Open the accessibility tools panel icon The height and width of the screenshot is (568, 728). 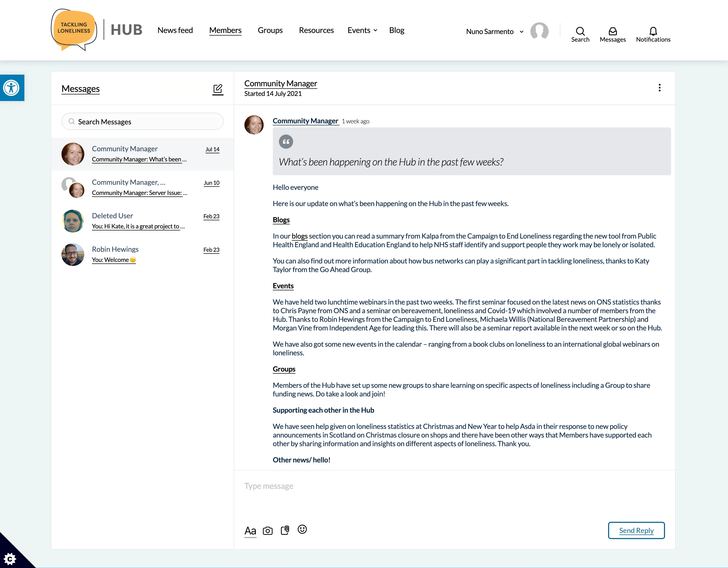pyautogui.click(x=12, y=88)
